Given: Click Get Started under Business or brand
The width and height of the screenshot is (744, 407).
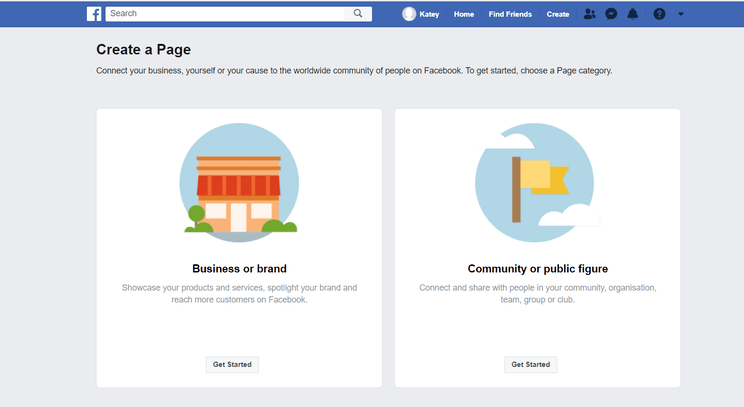Looking at the screenshot, I should [232, 364].
